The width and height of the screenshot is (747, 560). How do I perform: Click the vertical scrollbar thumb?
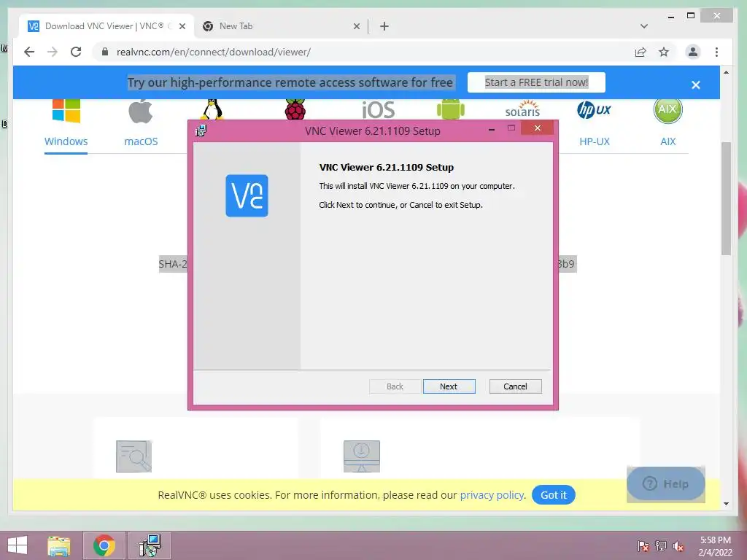[x=726, y=198]
